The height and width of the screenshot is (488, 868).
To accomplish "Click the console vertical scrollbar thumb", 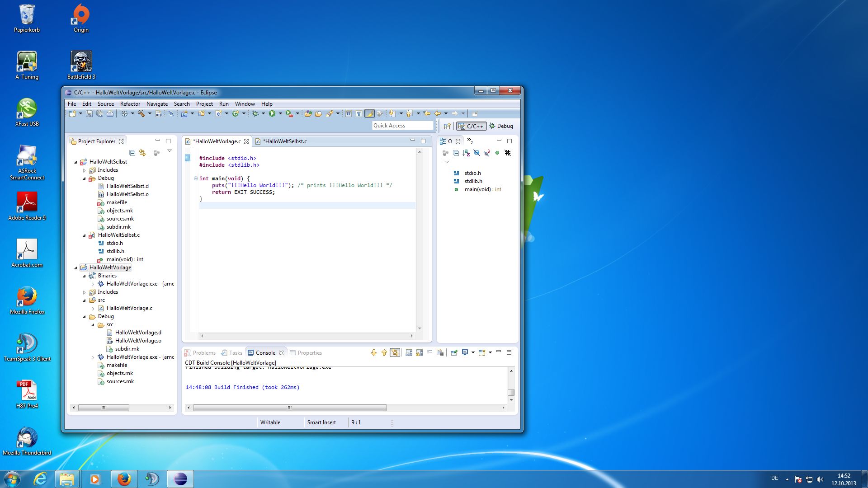I will tap(511, 392).
